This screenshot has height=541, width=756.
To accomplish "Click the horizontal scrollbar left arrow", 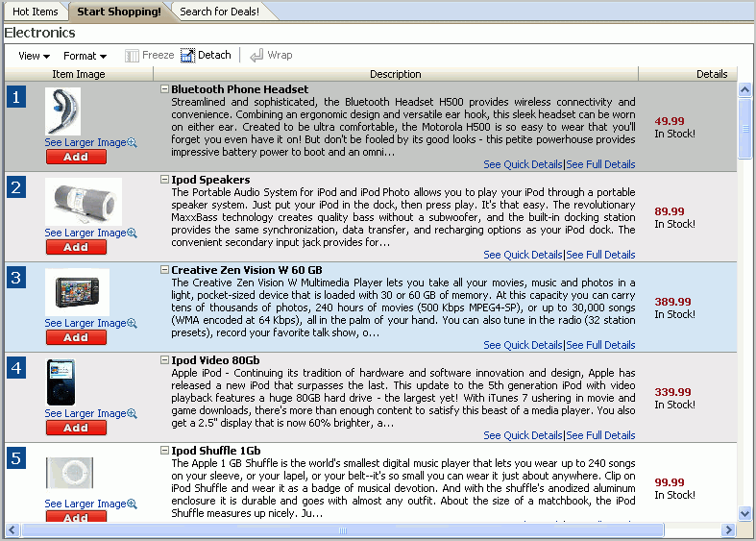I will (x=12, y=530).
